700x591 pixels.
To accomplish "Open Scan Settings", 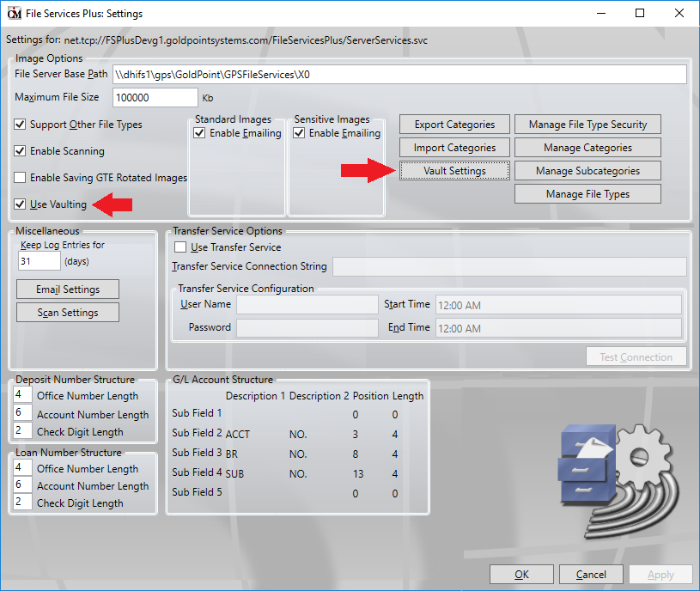I will tap(68, 313).
